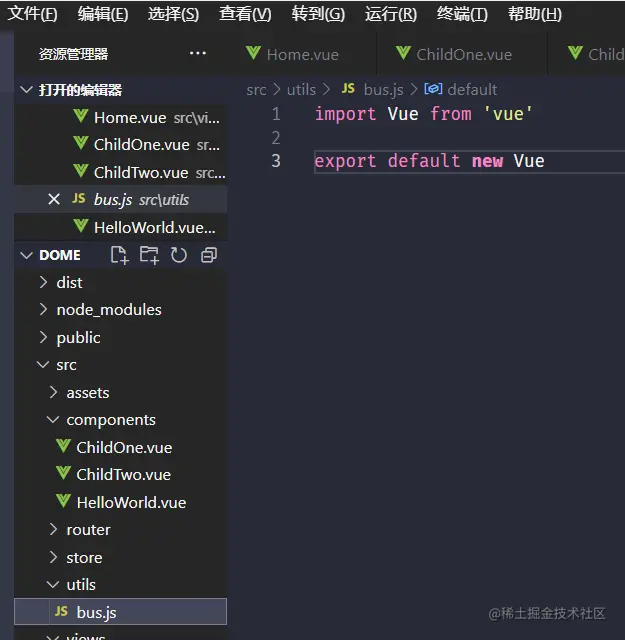Image resolution: width=625 pixels, height=640 pixels.
Task: Click line number 1 in gutter
Action: 276,114
